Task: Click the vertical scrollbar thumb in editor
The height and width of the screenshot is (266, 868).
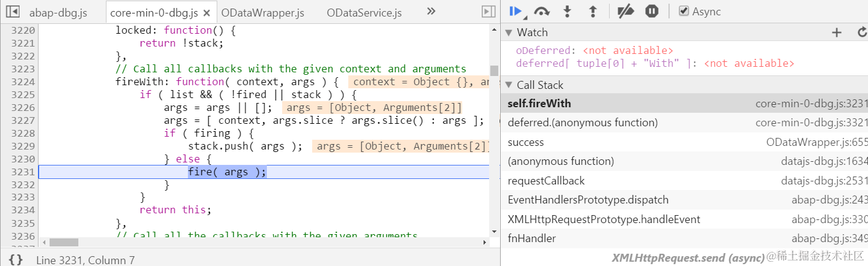Action: pos(494,70)
